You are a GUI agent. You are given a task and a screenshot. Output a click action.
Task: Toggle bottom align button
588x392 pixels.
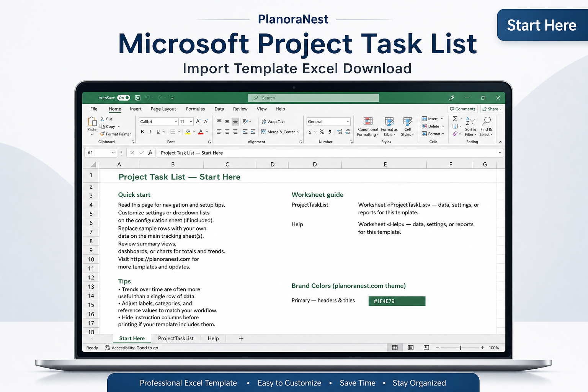coord(235,122)
